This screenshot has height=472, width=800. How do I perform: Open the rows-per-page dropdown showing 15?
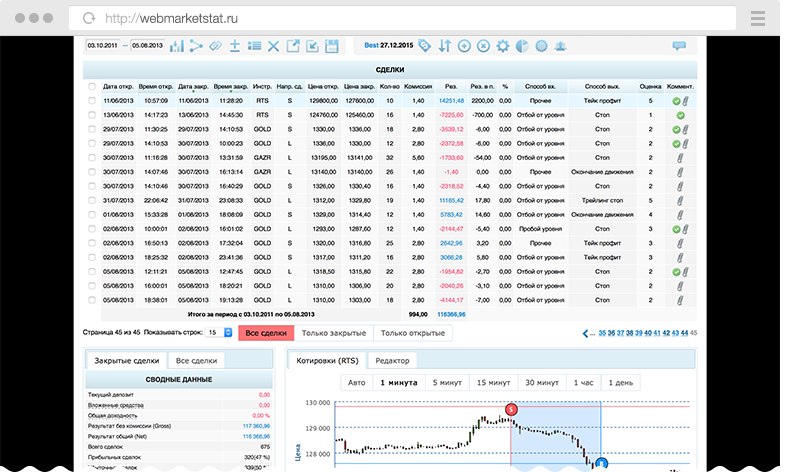tap(219, 333)
